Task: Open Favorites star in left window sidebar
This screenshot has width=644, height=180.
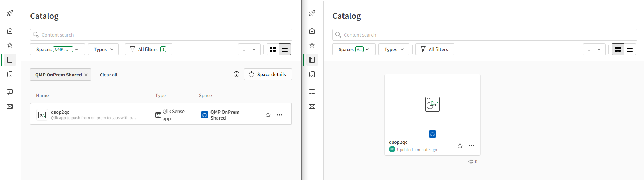Action: 10,45
